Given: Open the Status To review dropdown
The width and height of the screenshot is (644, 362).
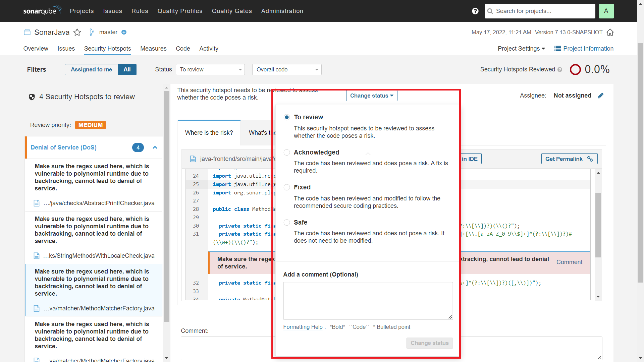Looking at the screenshot, I should (210, 69).
